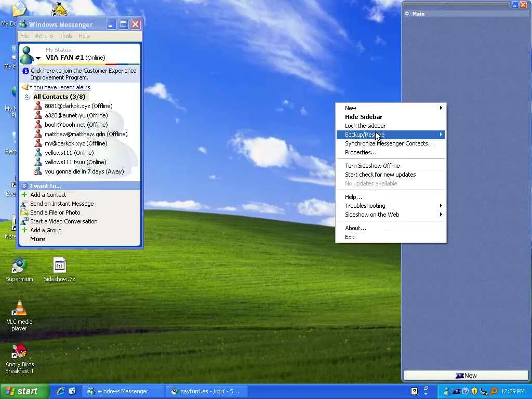The height and width of the screenshot is (399, 532).
Task: Click the 8081@darkok.xyz offline contact icon
Action: click(38, 106)
